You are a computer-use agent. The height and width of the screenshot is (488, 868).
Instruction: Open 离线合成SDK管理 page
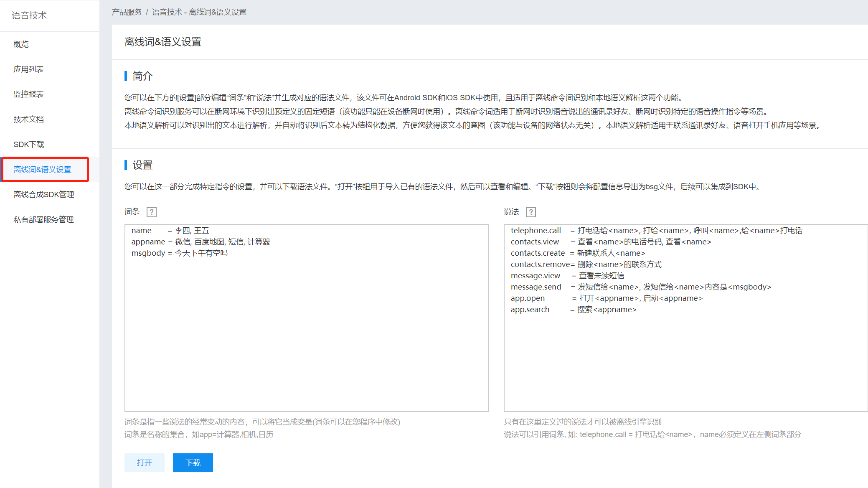click(x=44, y=194)
